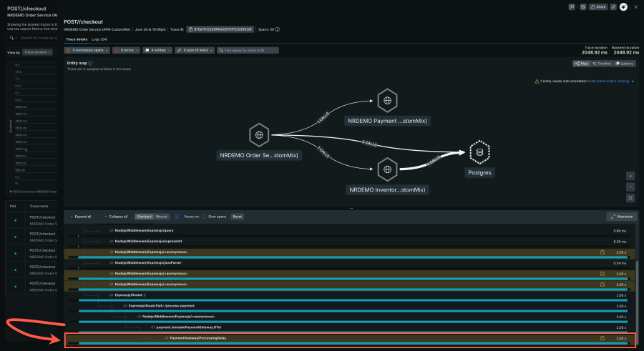Open the feedback comment icon in top bar
This screenshot has width=644, height=351.
click(x=572, y=6)
